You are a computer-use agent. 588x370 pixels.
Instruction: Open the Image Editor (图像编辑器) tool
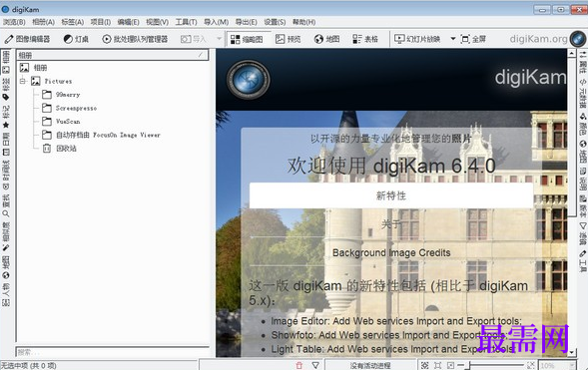[x=27, y=39]
